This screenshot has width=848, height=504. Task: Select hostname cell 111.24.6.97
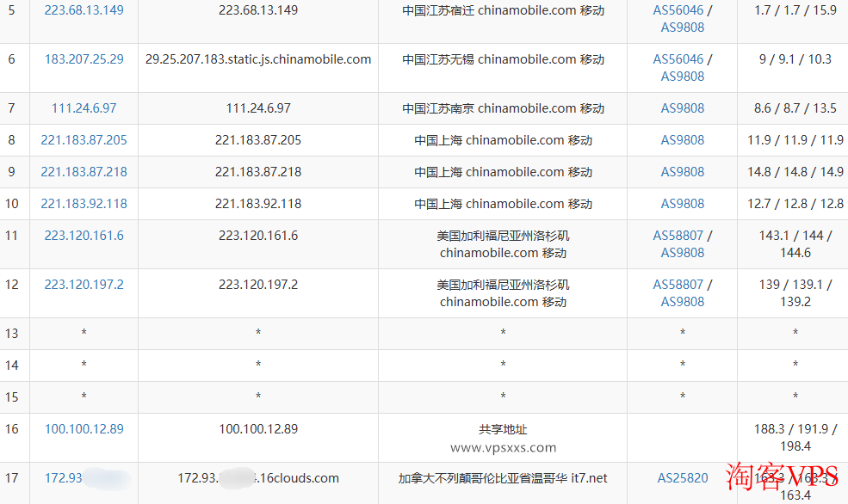coord(258,108)
